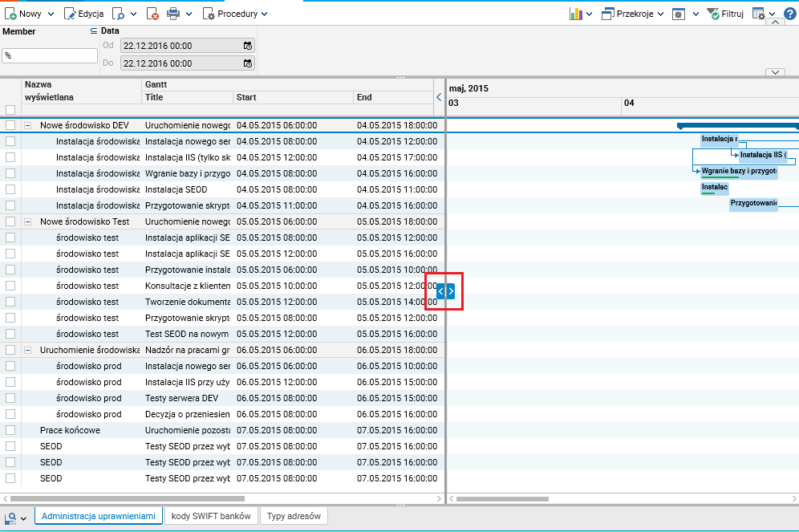Click the dark summary bar on Gantt chart

tap(737, 125)
